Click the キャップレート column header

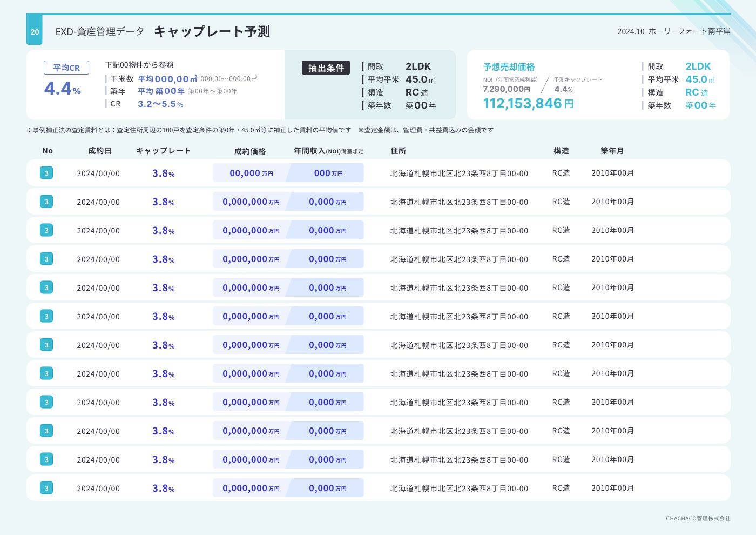[163, 151]
